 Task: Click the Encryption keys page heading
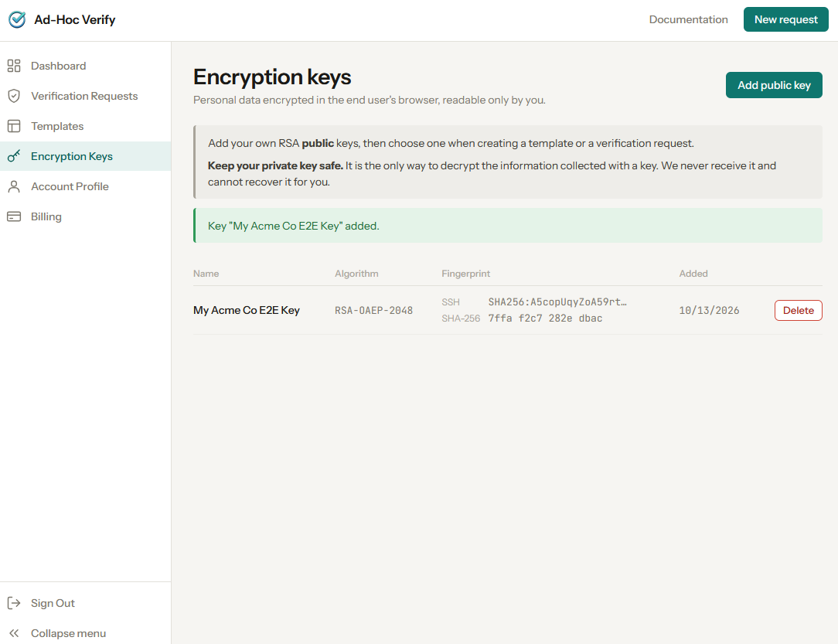pos(272,77)
